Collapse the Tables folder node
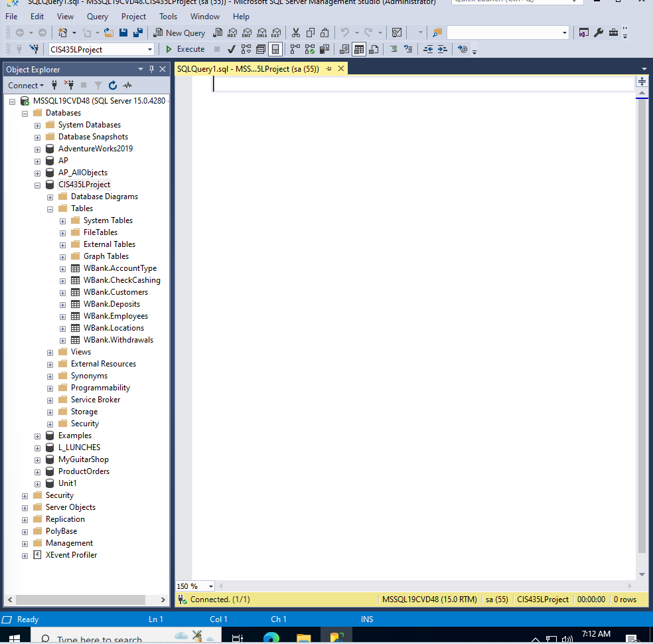The width and height of the screenshot is (653, 644). (50, 209)
